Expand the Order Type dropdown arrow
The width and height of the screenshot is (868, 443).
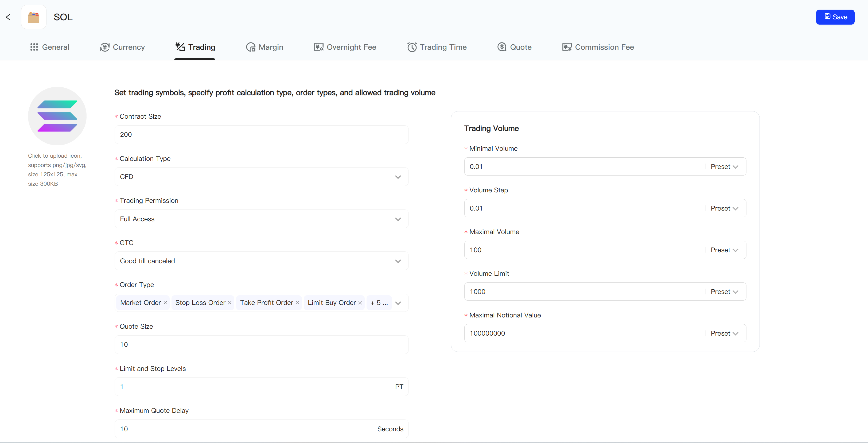[x=398, y=303]
